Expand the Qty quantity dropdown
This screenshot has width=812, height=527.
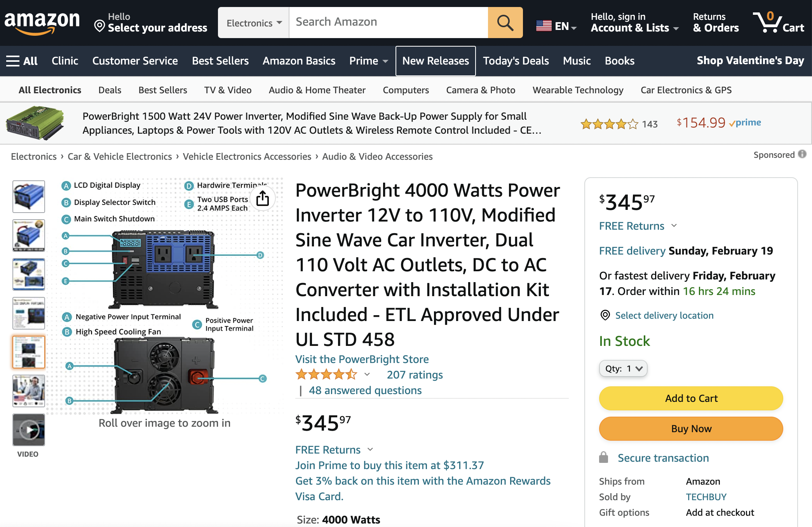[x=623, y=368]
